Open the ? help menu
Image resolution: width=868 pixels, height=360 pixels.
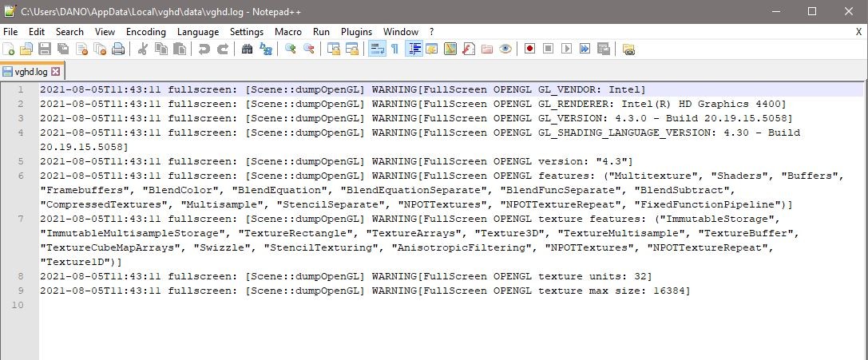tap(432, 31)
